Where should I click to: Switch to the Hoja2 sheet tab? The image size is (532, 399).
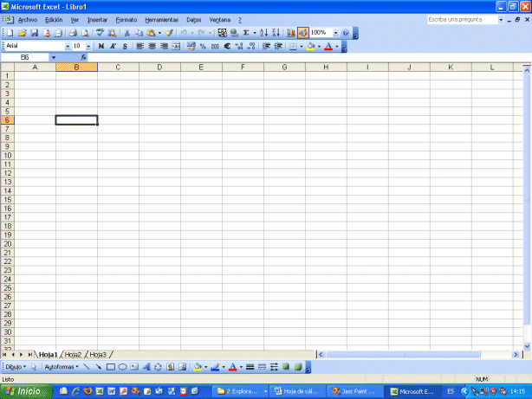click(x=73, y=355)
